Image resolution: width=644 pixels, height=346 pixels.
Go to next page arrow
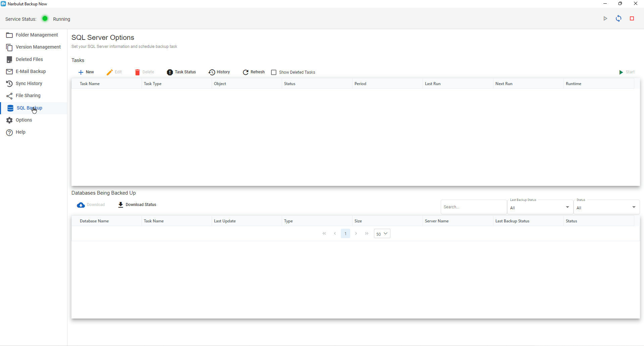pyautogui.click(x=356, y=233)
